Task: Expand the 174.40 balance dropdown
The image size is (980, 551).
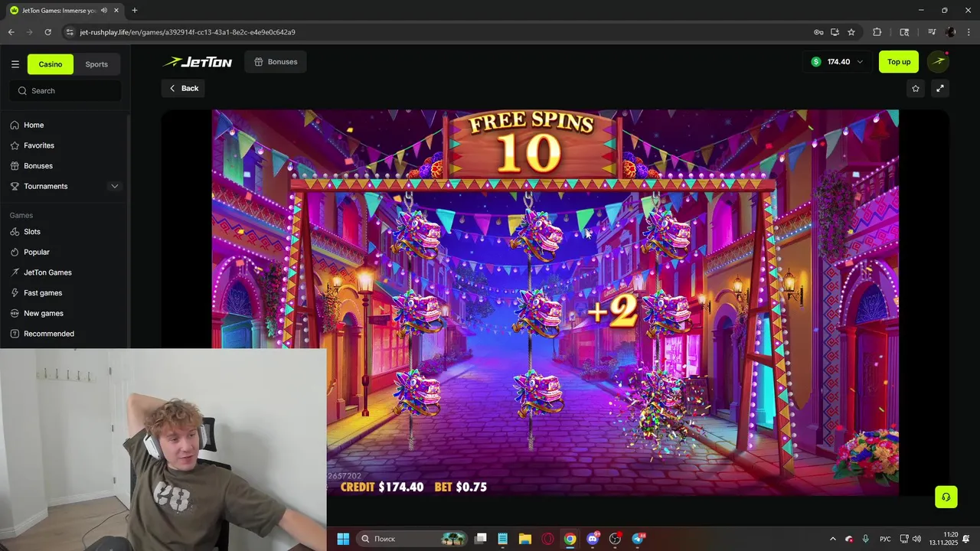Action: coord(837,62)
